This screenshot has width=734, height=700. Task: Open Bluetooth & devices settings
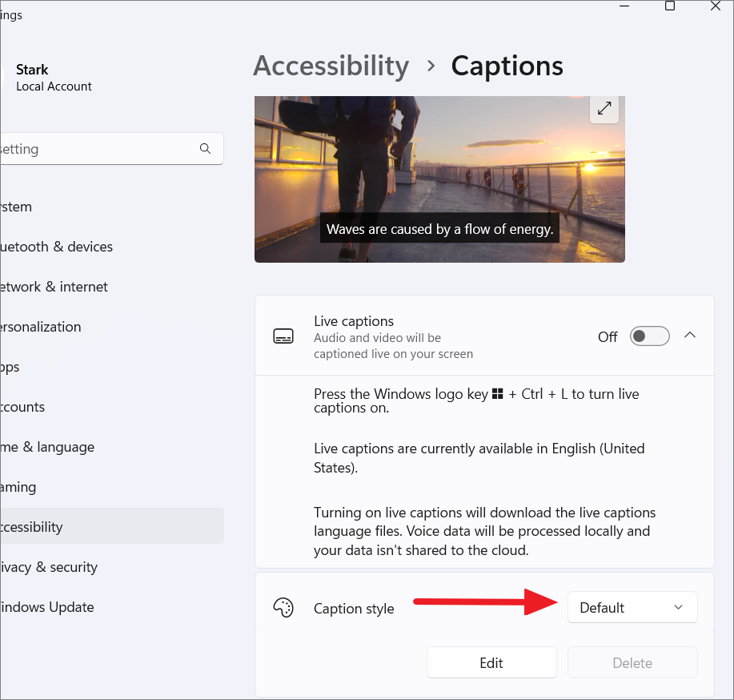[110, 247]
